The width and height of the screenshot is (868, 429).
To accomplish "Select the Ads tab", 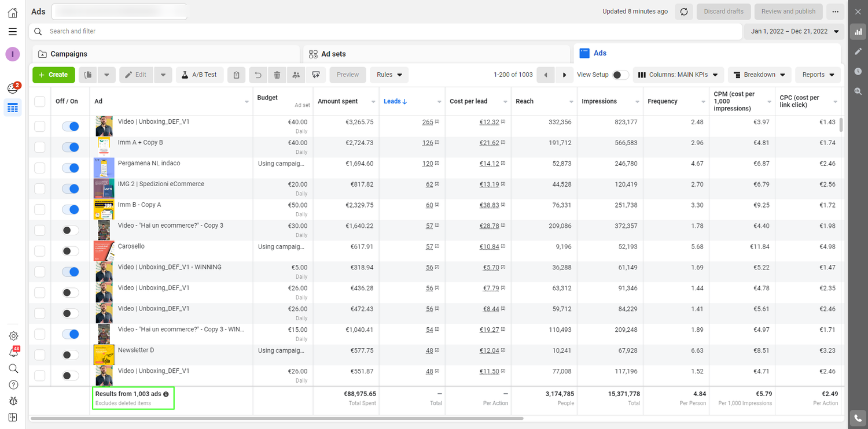I will (x=707, y=53).
